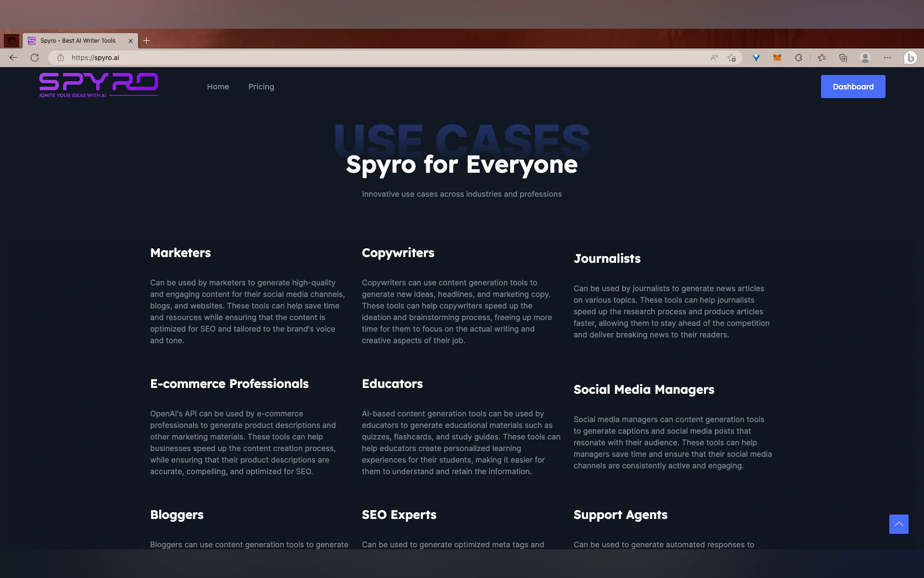Open the Favorites list icon
The width and height of the screenshot is (924, 578).
[822, 58]
